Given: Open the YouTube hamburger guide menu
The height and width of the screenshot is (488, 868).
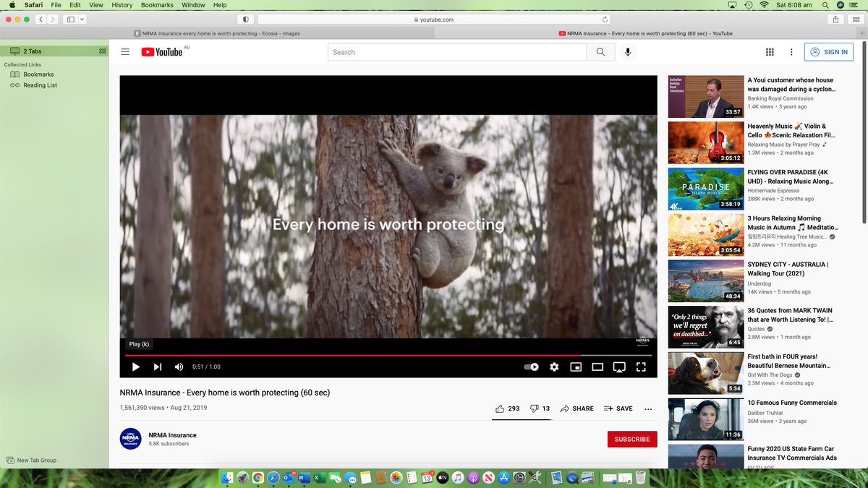Looking at the screenshot, I should [125, 52].
